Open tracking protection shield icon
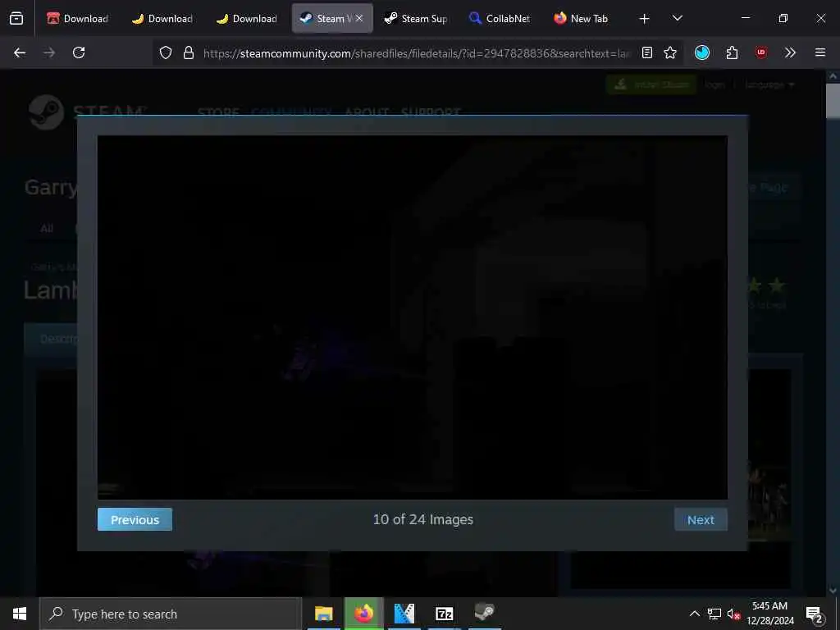This screenshot has height=630, width=840. (166, 52)
